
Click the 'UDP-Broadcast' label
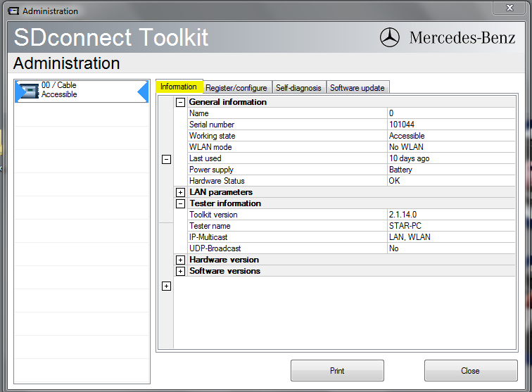[215, 248]
